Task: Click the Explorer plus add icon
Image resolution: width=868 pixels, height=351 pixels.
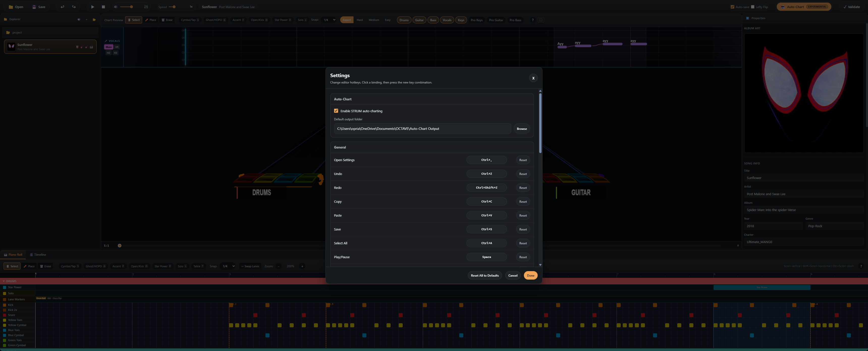Action: 86,19
